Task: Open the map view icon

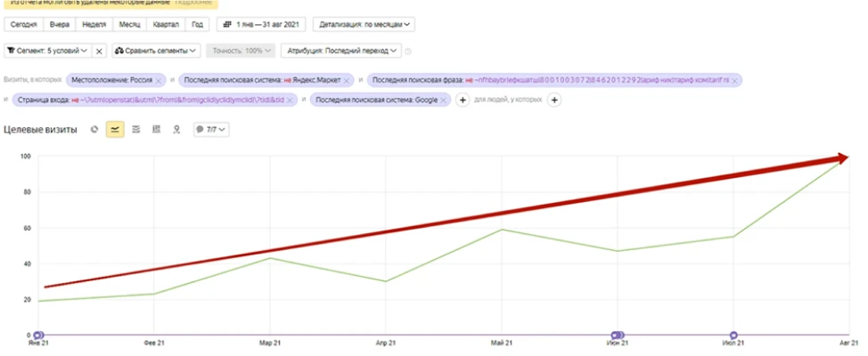Action: 176,130
